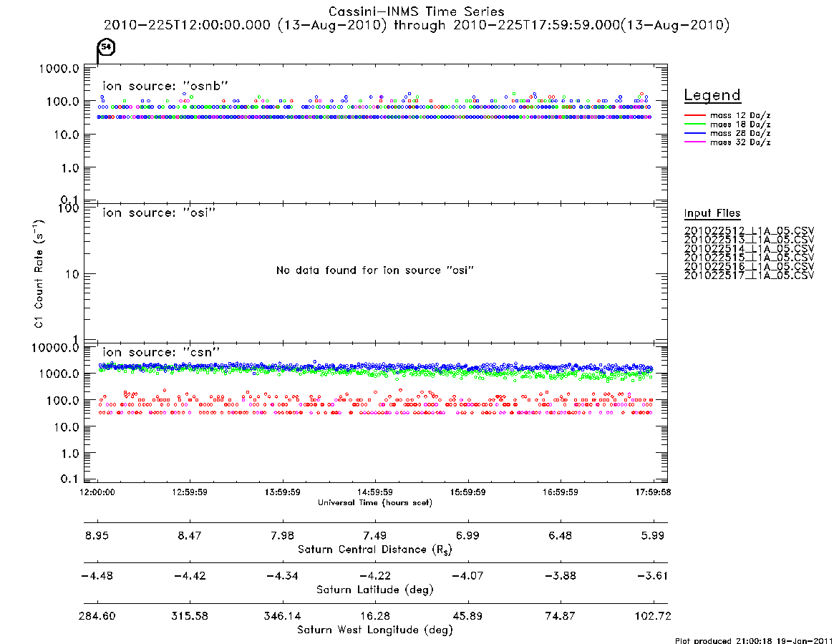Image resolution: width=834 pixels, height=644 pixels.
Task: Click the Input Files heading
Action: coord(712,213)
